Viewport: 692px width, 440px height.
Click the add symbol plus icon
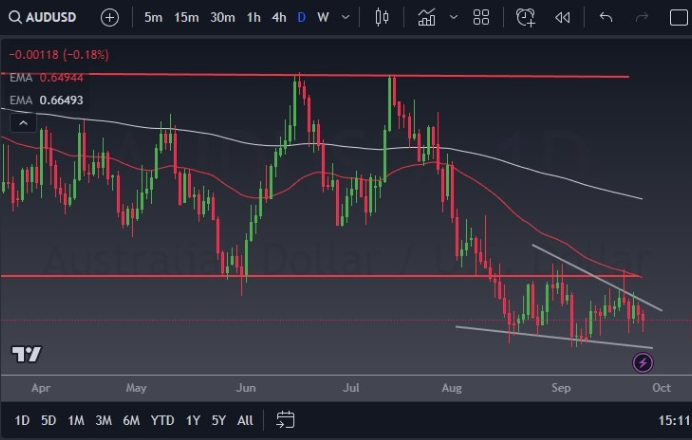pos(109,17)
